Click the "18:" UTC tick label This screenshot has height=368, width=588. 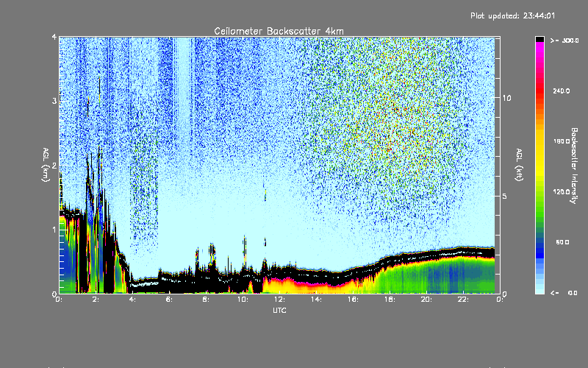point(390,300)
